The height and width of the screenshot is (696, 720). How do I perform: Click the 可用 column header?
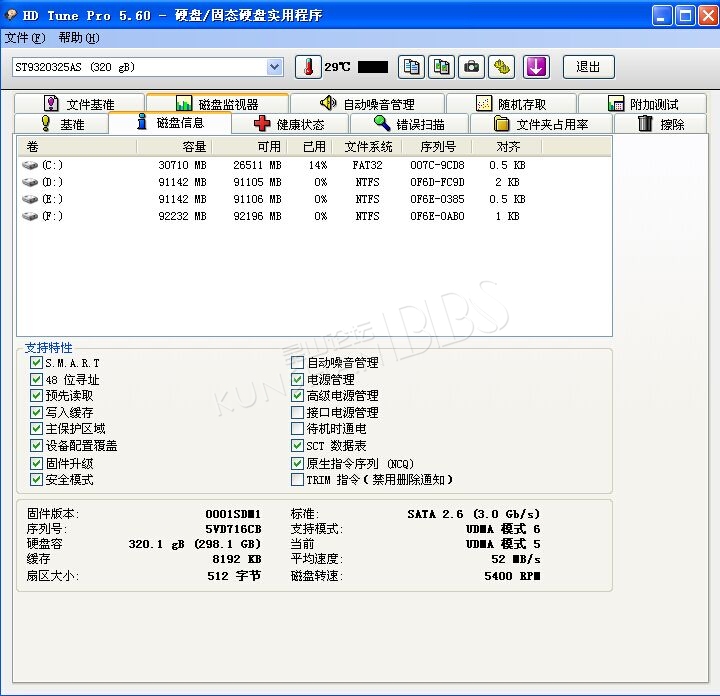(249, 146)
